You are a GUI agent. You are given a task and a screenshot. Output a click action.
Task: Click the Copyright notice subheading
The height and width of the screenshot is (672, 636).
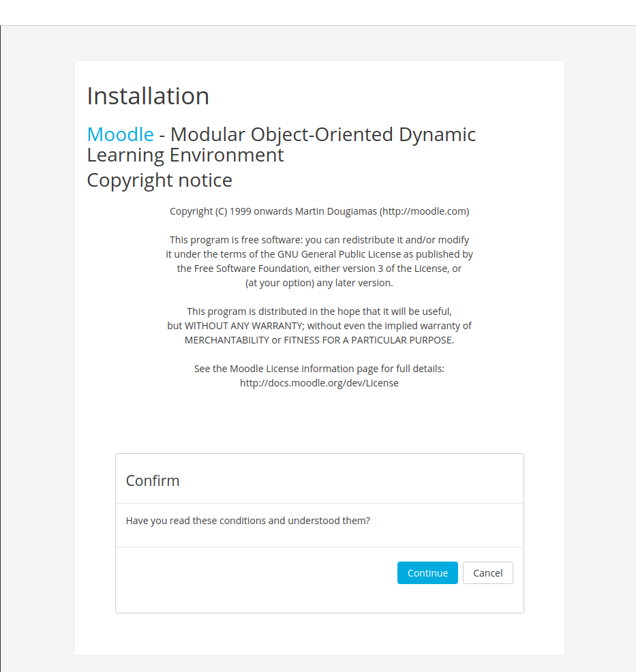tap(159, 180)
